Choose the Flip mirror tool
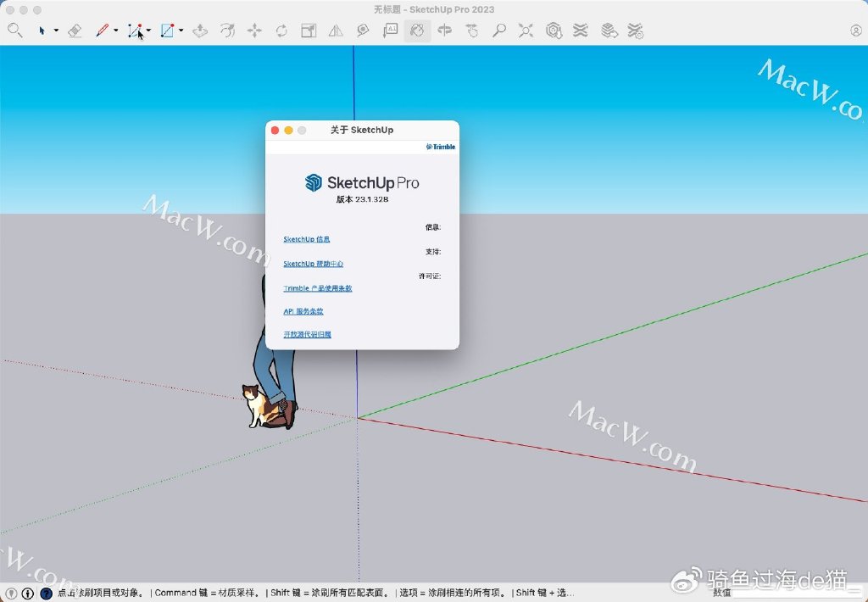 coord(336,31)
